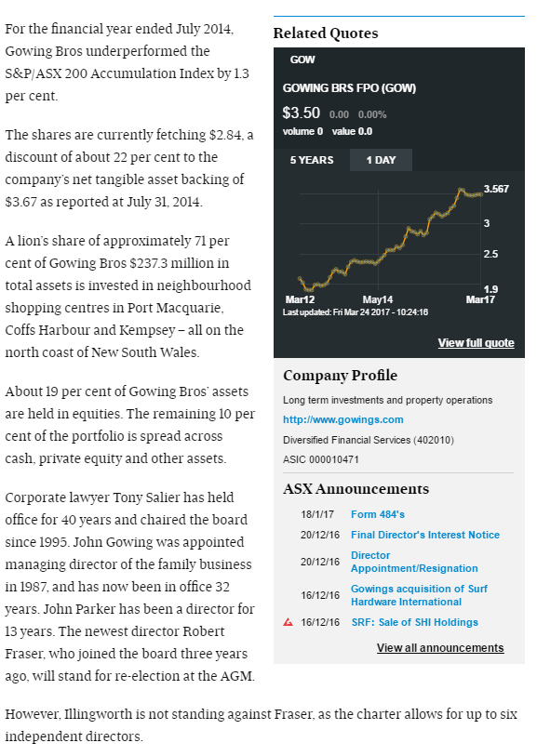Click the price chart peak near 3.567
Viewport: 537px width, 756px height.
point(462,190)
